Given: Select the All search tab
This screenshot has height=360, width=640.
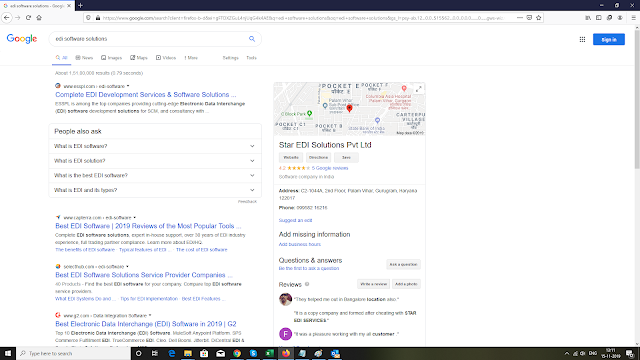Looking at the screenshot, I should pos(61,58).
